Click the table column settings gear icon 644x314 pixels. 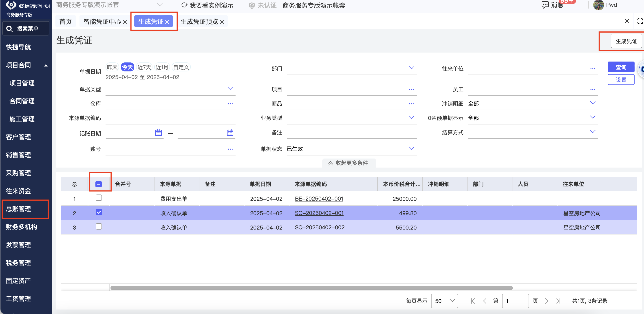(x=74, y=184)
